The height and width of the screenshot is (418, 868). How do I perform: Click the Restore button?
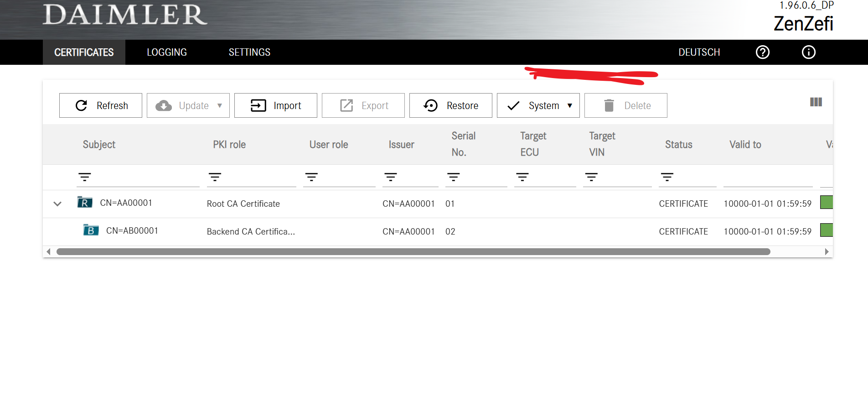pyautogui.click(x=451, y=105)
